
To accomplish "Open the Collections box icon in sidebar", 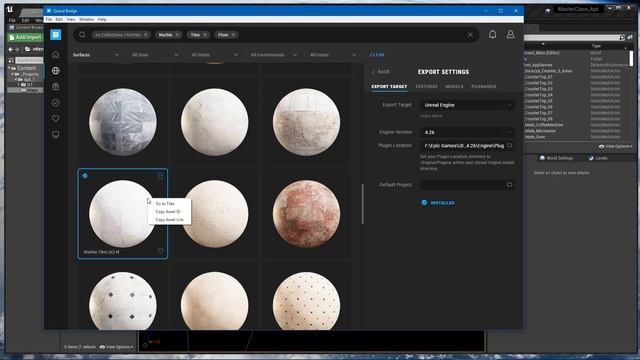I will [56, 87].
